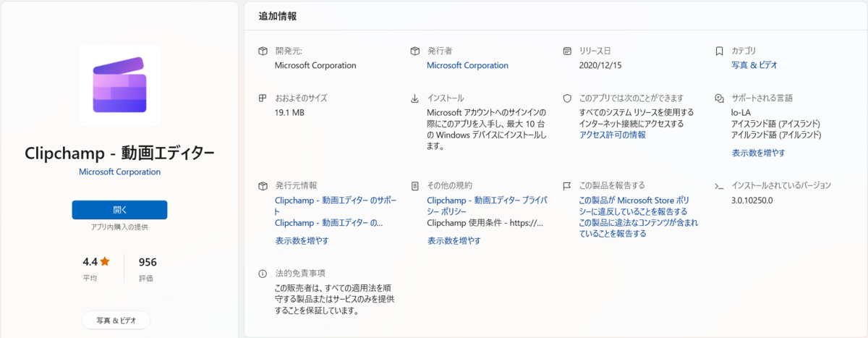Click the リリース日 calendar icon
Screen dimensions: 868x338
click(x=567, y=51)
